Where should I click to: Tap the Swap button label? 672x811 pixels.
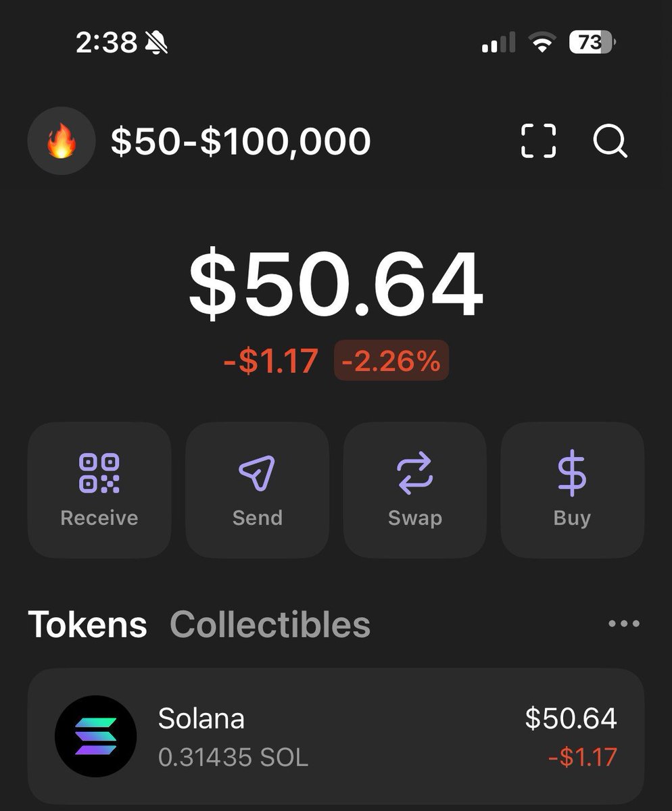coord(414,518)
